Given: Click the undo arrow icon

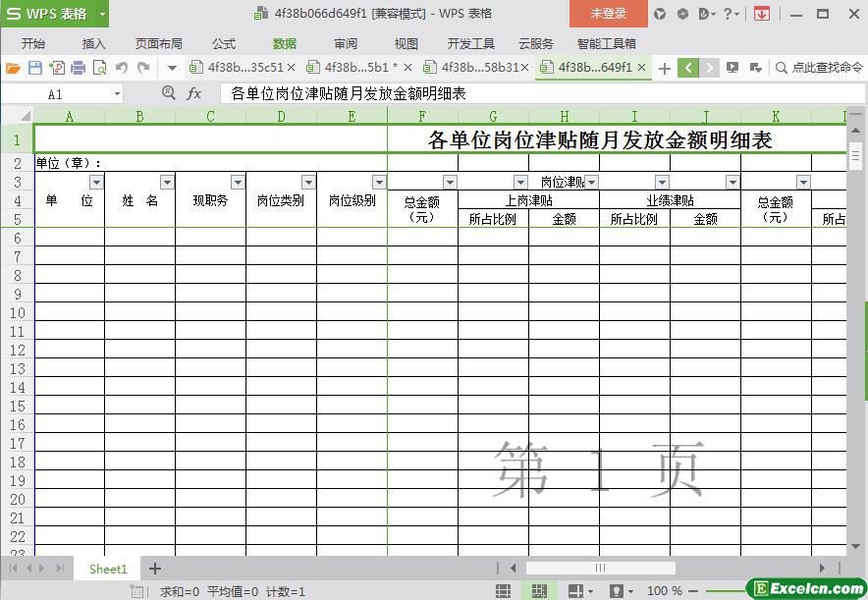Looking at the screenshot, I should pos(122,68).
